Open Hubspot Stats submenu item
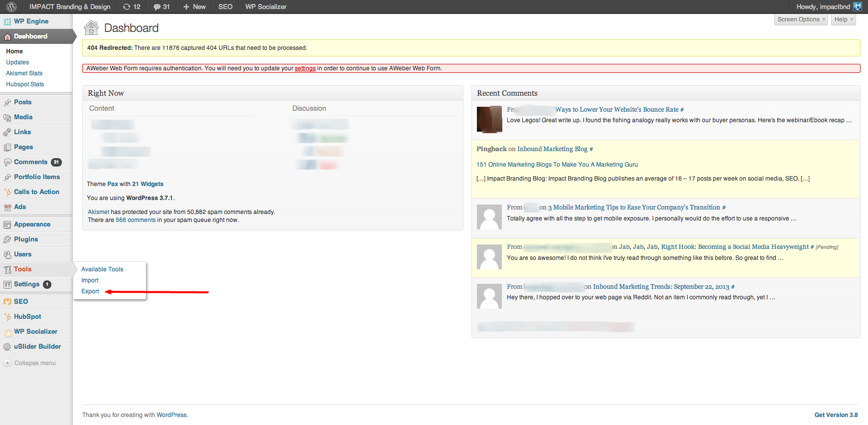This screenshot has width=868, height=425. point(25,84)
